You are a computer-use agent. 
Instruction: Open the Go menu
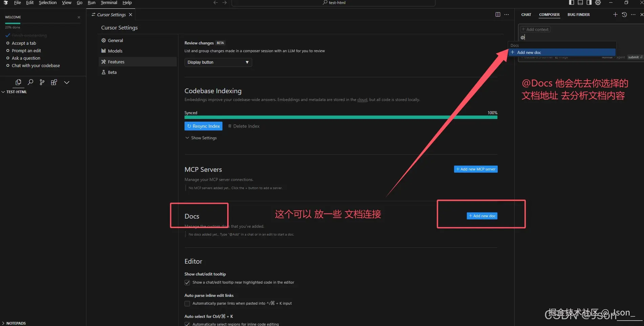pyautogui.click(x=80, y=3)
